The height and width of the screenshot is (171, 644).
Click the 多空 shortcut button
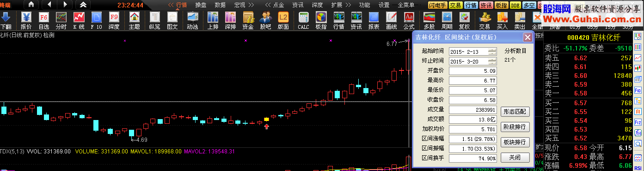pos(529,6)
